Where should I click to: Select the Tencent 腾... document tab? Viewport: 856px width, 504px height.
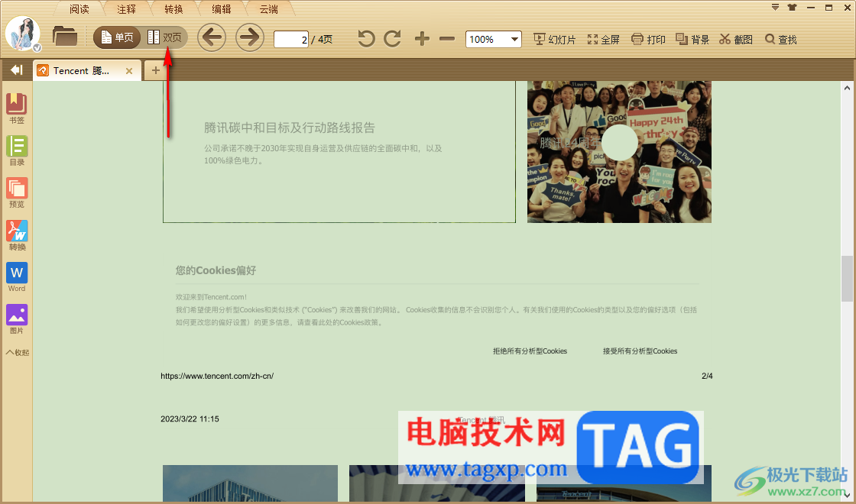81,71
